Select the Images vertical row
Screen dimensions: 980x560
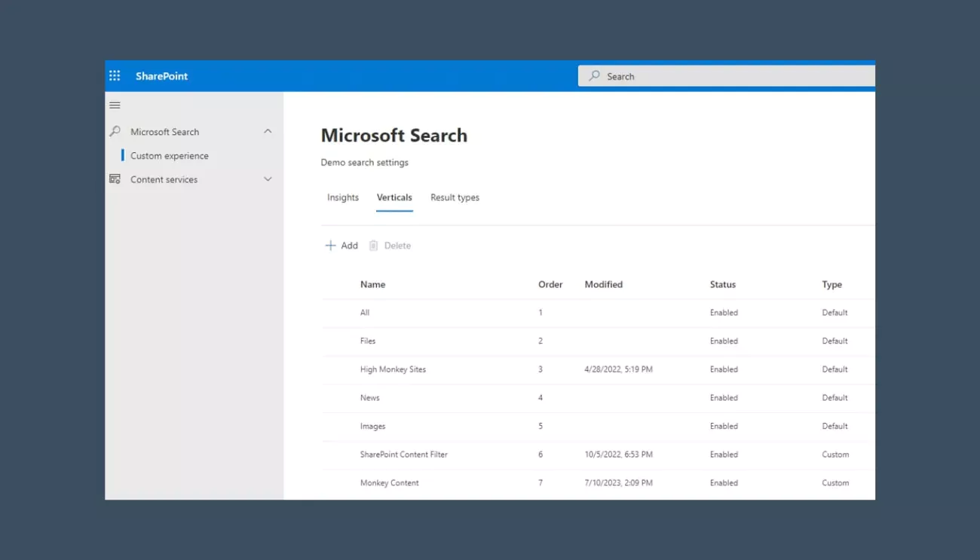pos(372,426)
